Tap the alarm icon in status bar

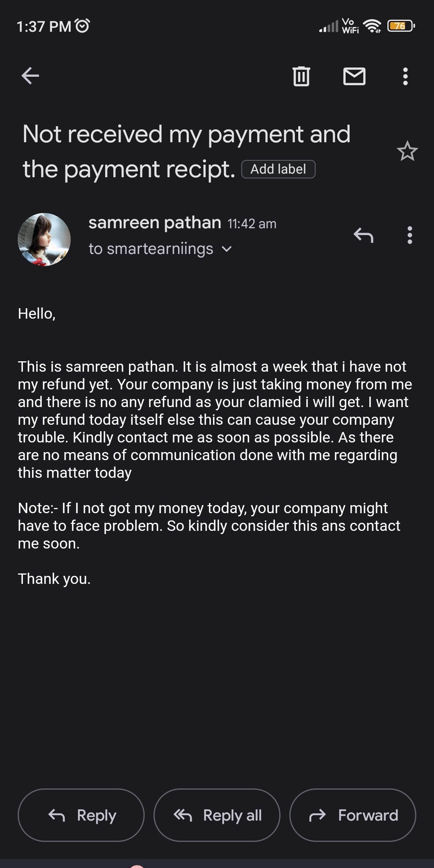point(82,26)
